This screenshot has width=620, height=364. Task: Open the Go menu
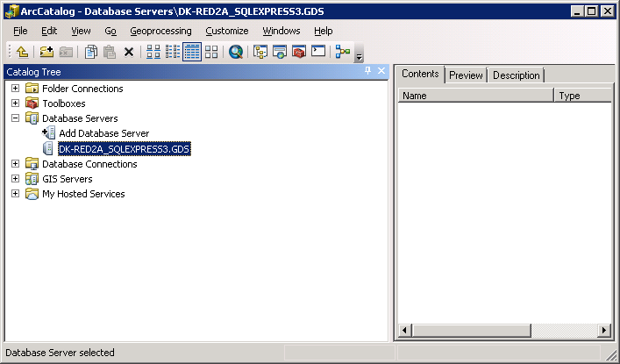pyautogui.click(x=110, y=31)
